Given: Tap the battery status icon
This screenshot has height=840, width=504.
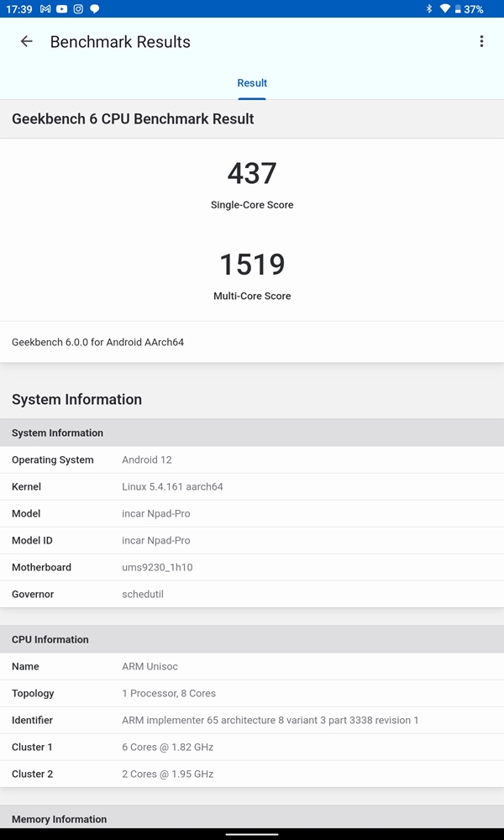Looking at the screenshot, I should click(458, 9).
